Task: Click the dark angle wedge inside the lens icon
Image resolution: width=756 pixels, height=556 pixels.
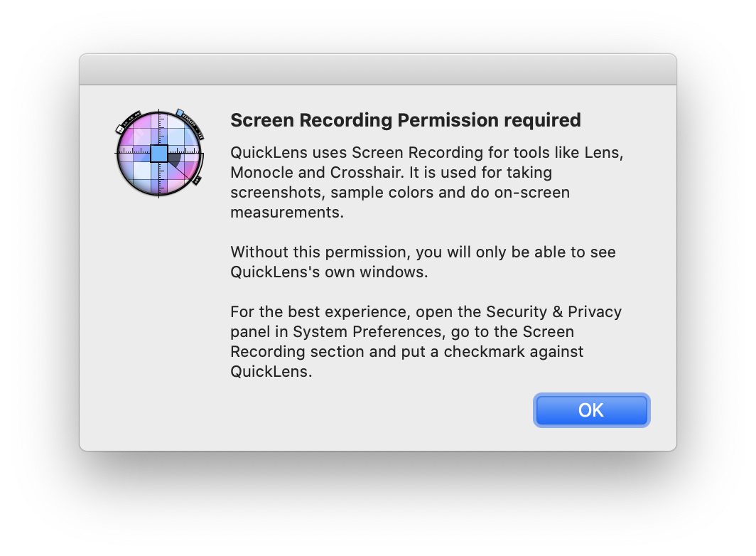Action: click(175, 160)
